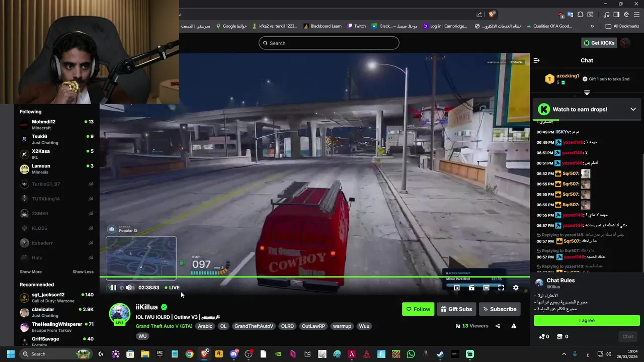
Task: Collapse the chat panel arrow icon
Action: click(x=536, y=60)
